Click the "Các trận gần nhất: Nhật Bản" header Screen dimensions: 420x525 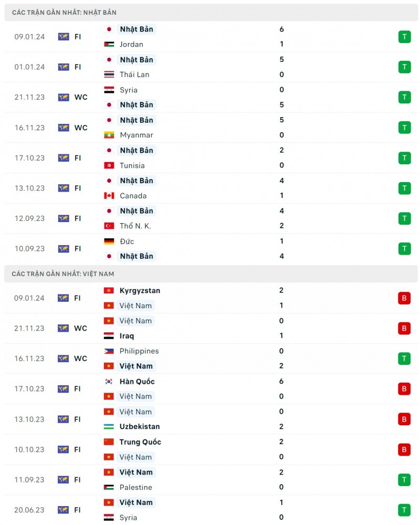coord(64,12)
